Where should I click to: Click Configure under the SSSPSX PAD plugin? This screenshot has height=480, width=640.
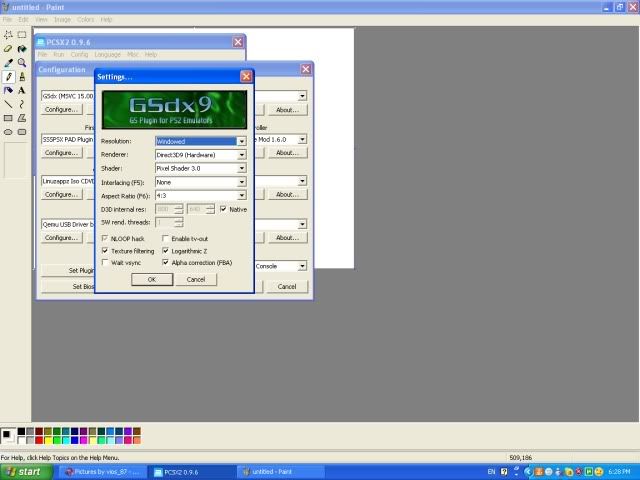(x=61, y=153)
